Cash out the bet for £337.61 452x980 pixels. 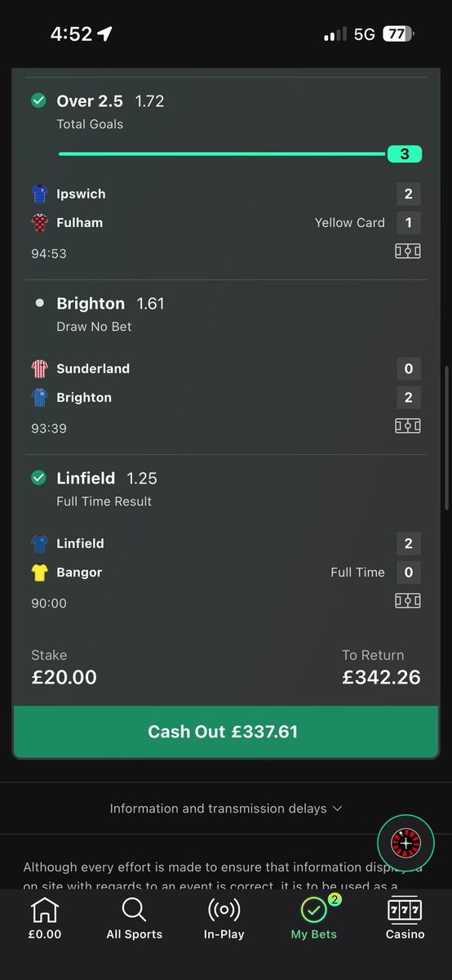coord(223,732)
